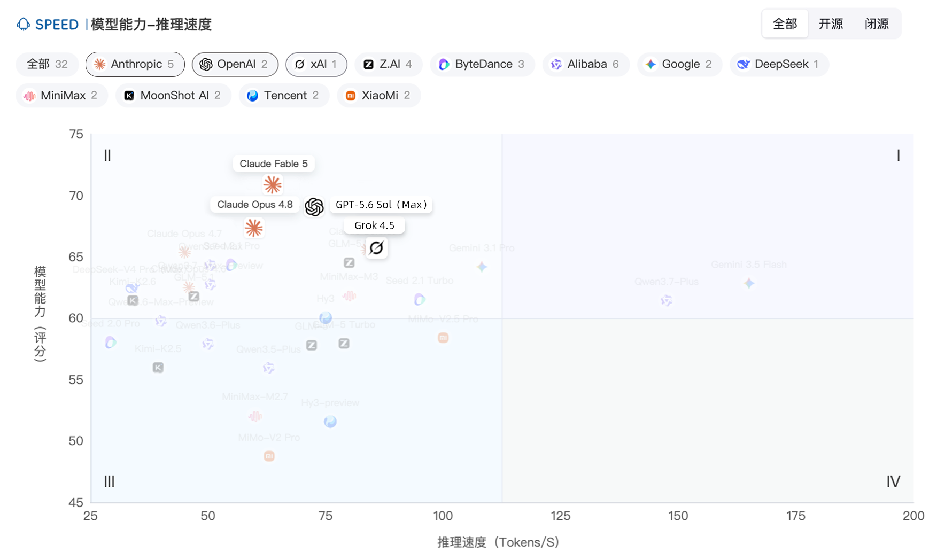Click the "Claude Fable 5" label
This screenshot has width=937, height=560.
(x=274, y=164)
